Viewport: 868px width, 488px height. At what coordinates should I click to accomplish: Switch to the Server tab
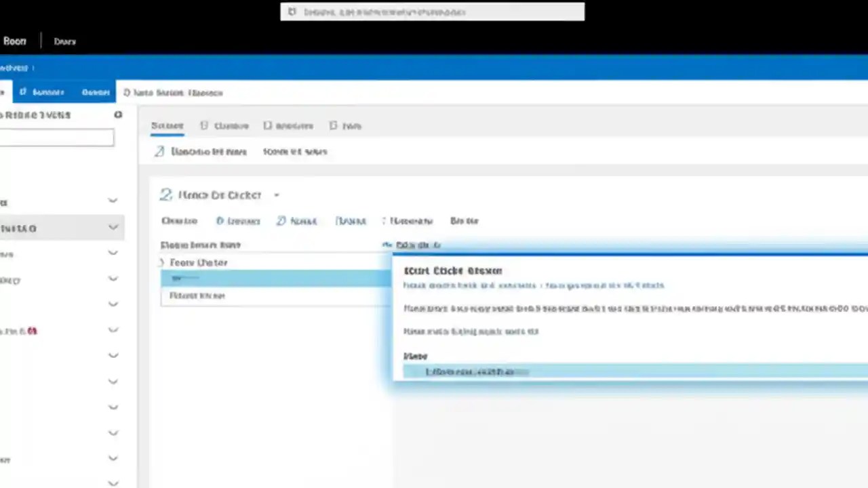click(167, 125)
